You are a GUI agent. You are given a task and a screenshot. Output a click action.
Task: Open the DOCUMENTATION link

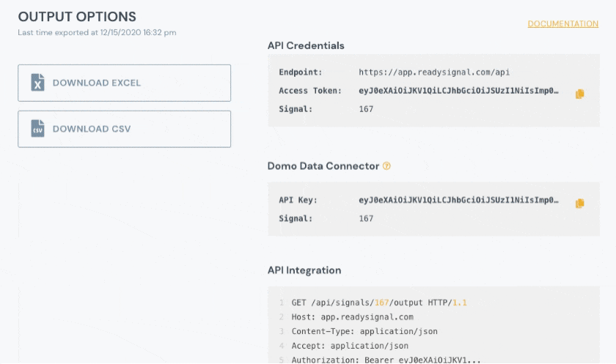click(562, 24)
